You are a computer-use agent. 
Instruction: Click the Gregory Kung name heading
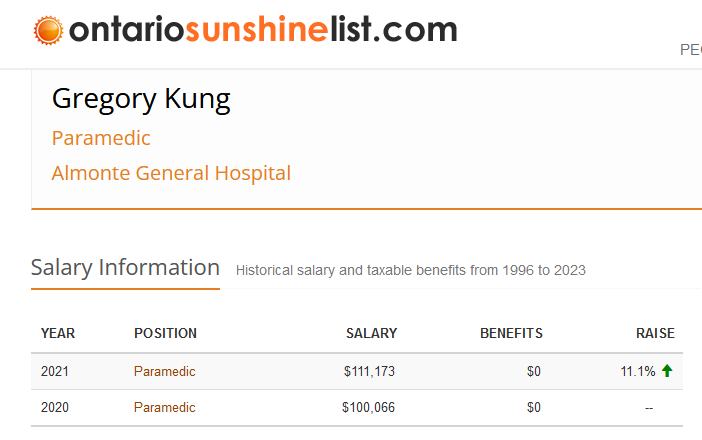[x=141, y=99]
